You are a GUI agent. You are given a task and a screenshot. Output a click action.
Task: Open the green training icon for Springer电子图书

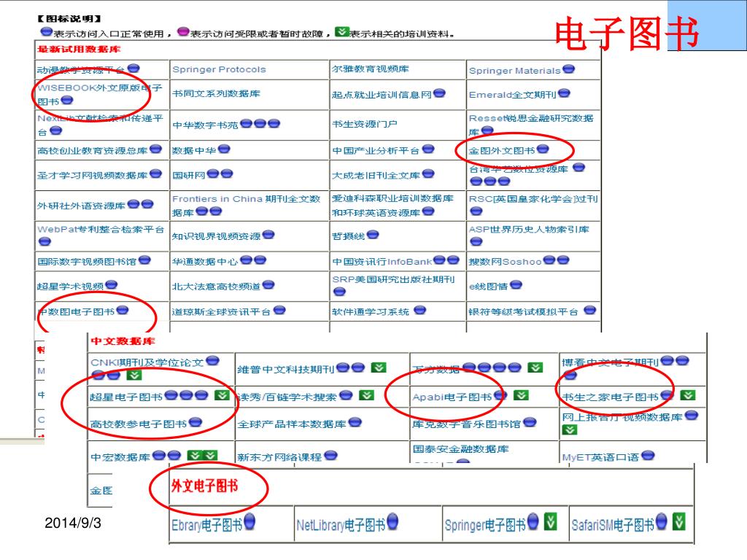pos(550,522)
